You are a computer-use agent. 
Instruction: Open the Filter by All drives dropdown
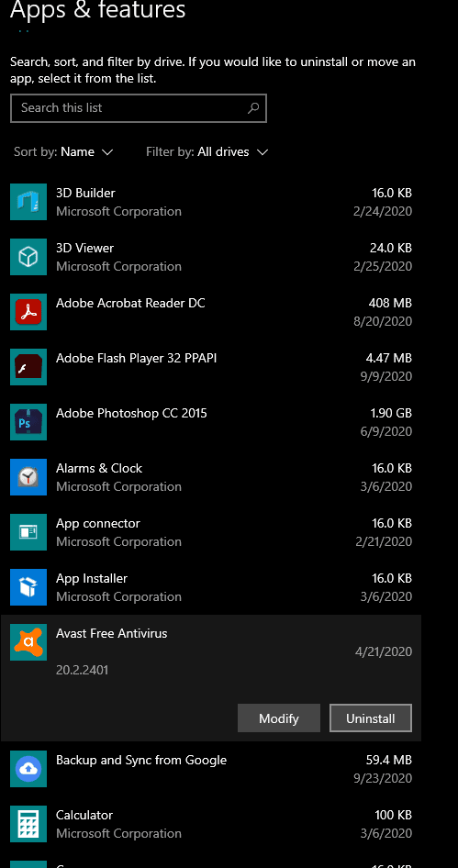pyautogui.click(x=207, y=151)
